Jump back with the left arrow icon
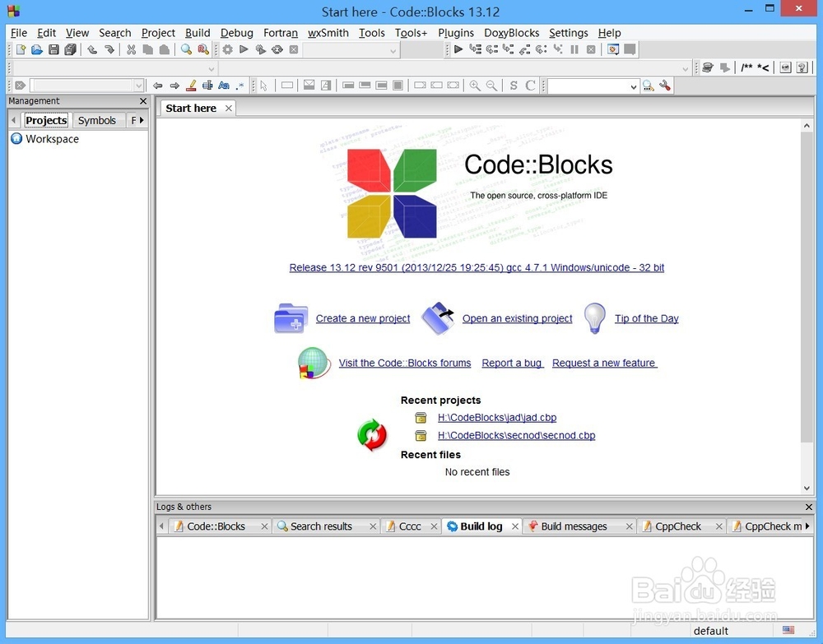Viewport: 823px width, 644px height. coord(157,86)
